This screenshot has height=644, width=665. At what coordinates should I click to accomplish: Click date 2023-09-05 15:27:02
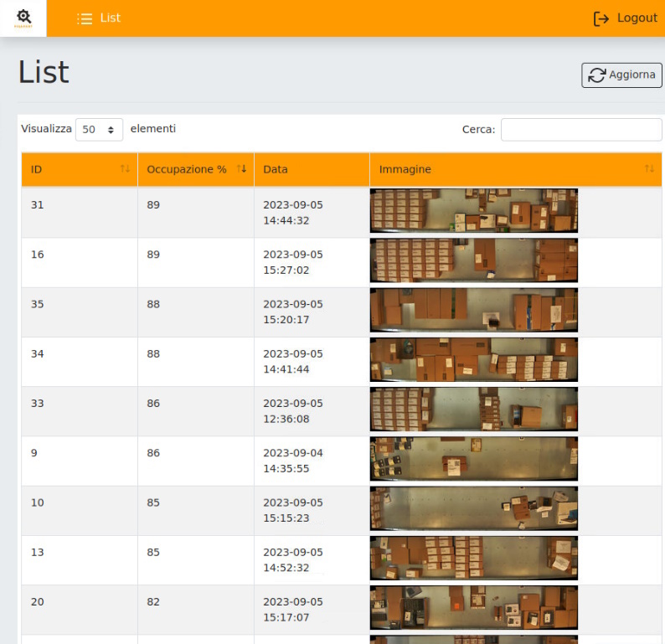coord(293,262)
